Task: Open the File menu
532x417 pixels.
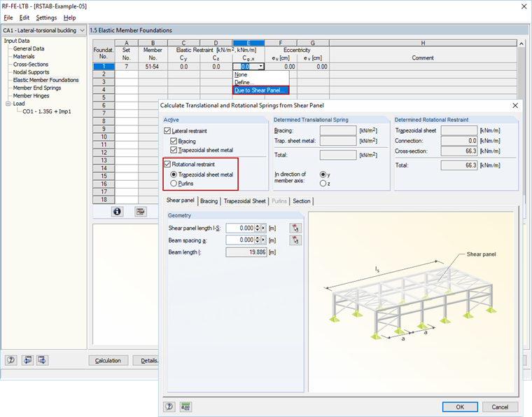Action: 8,18
